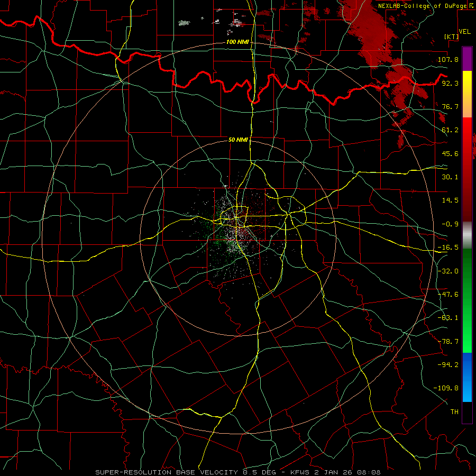Click the gray near-zero segment of the color bar

pyautogui.click(x=467, y=235)
